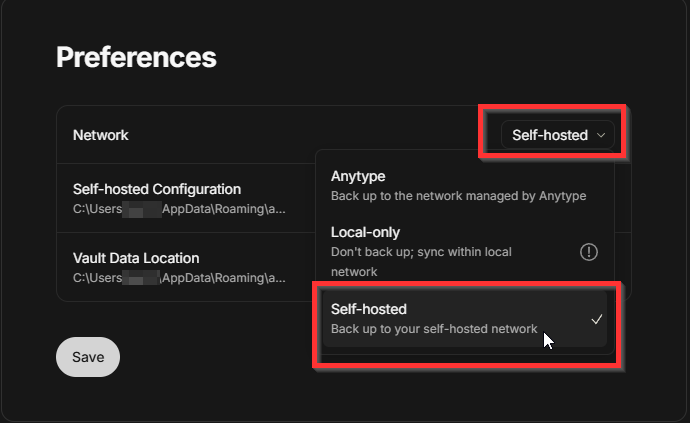
Task: Click 'Back up to the network managed by Anytype'
Action: (x=458, y=196)
